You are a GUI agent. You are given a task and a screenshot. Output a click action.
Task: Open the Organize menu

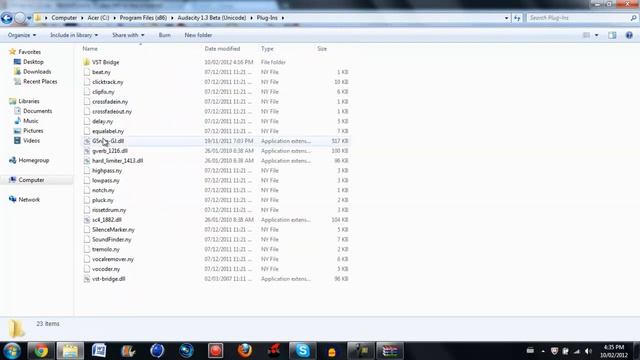click(x=22, y=35)
